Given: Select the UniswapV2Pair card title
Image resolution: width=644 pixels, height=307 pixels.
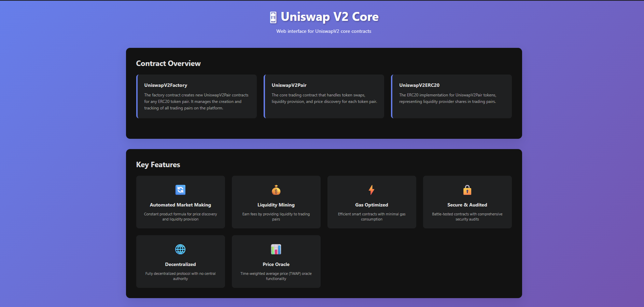Looking at the screenshot, I should click(x=289, y=85).
